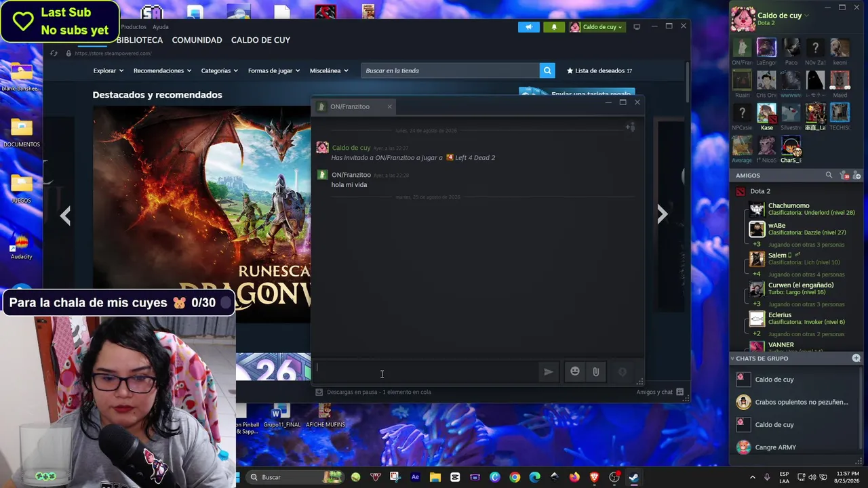This screenshot has width=868, height=488.
Task: Open Caldo de cuy account dropdown in Steam
Action: [x=596, y=27]
